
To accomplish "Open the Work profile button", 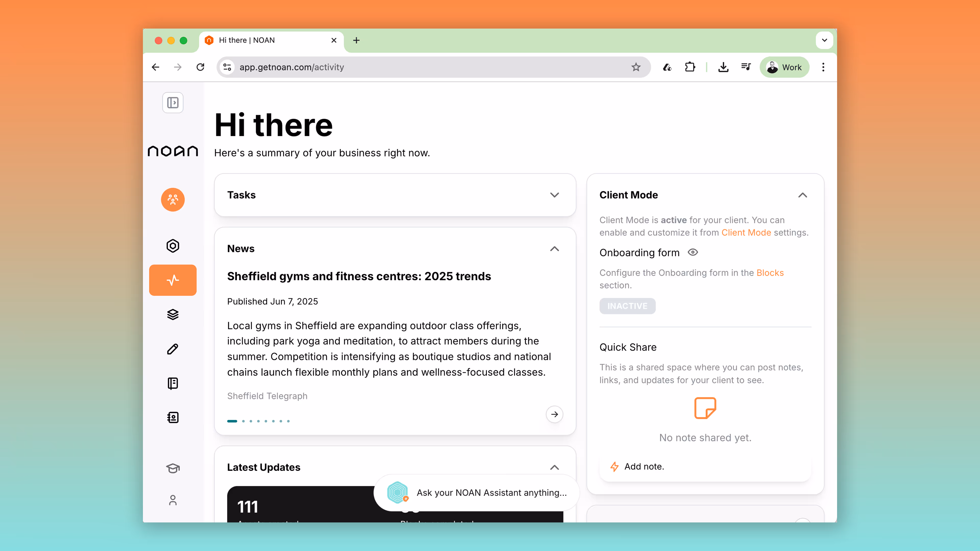I will [x=785, y=67].
